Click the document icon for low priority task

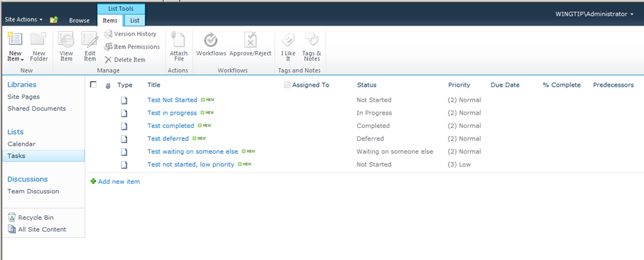[124, 164]
